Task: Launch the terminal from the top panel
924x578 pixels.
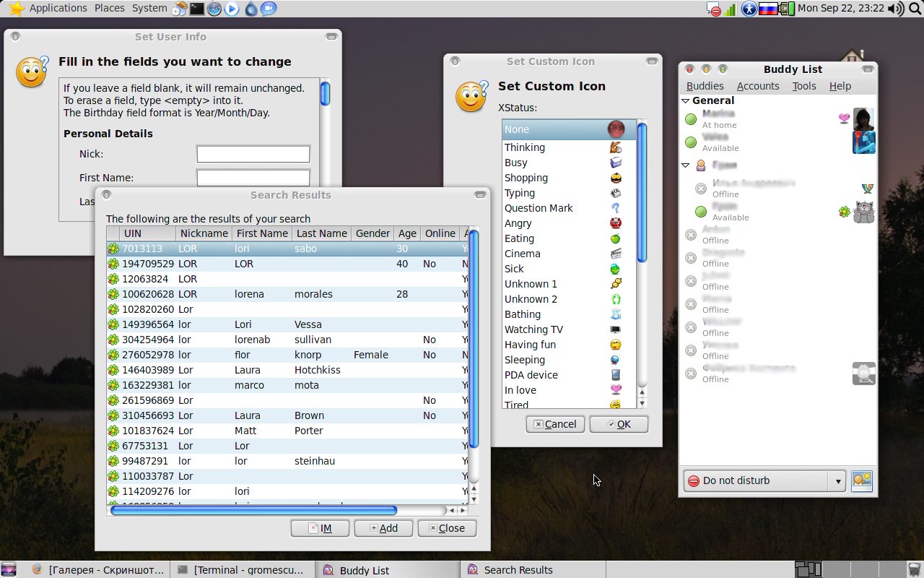Action: tap(196, 9)
